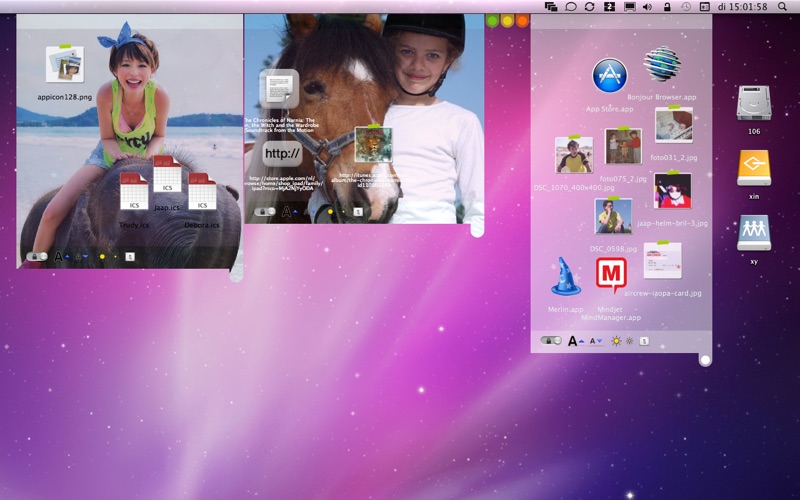Screen dimensions: 800x500
Task: Select the foto031_2.jpg thumbnail
Action: 674,126
